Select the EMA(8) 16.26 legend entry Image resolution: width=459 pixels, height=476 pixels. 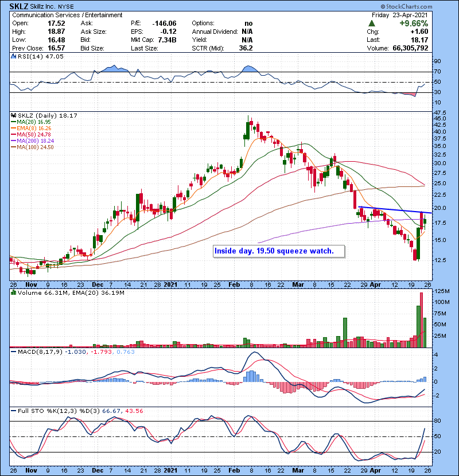(x=31, y=128)
